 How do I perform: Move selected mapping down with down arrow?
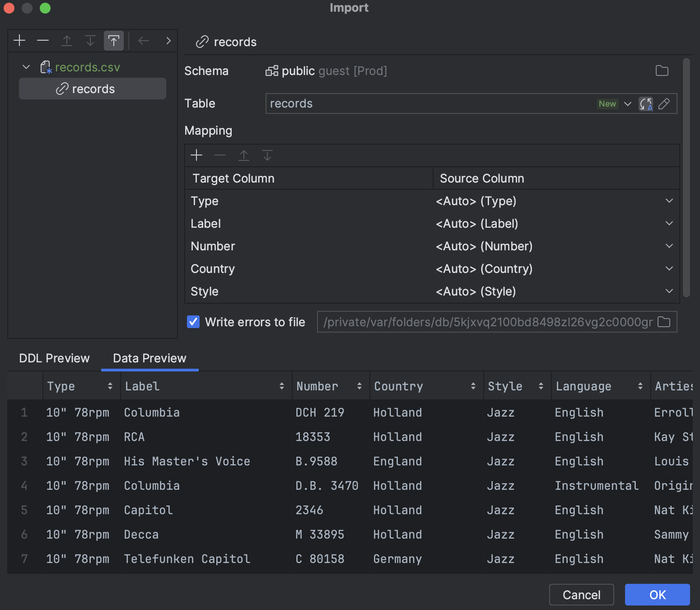267,155
